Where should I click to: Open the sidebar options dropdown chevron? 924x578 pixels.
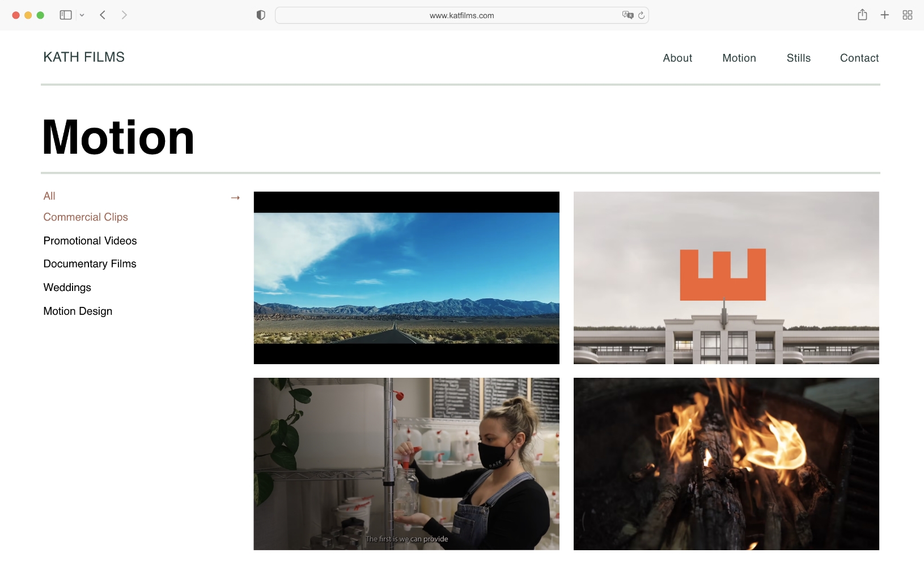[x=82, y=15]
